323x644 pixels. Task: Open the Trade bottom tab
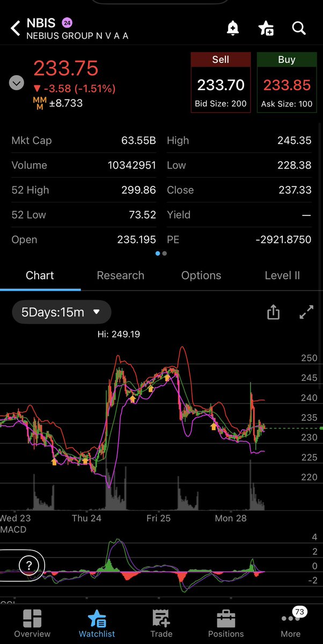(x=161, y=624)
